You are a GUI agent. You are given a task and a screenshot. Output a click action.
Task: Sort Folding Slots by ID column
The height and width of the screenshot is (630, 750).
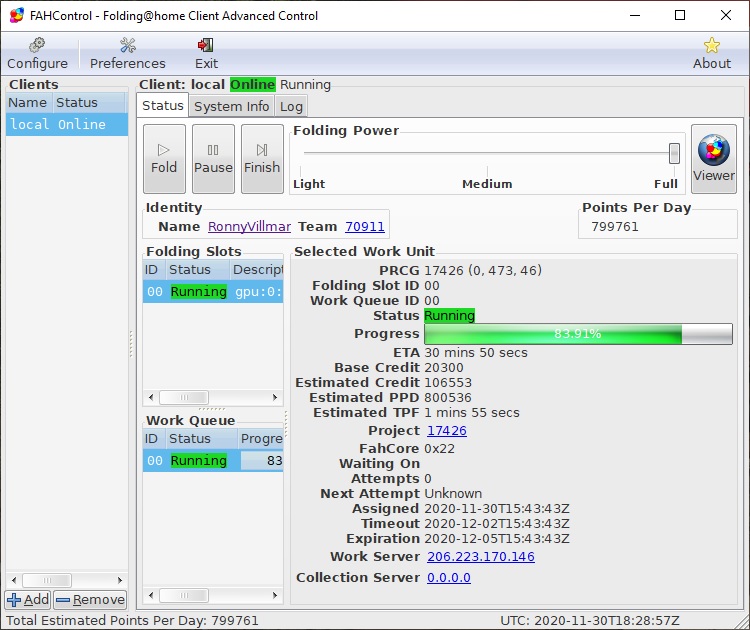pos(153,270)
